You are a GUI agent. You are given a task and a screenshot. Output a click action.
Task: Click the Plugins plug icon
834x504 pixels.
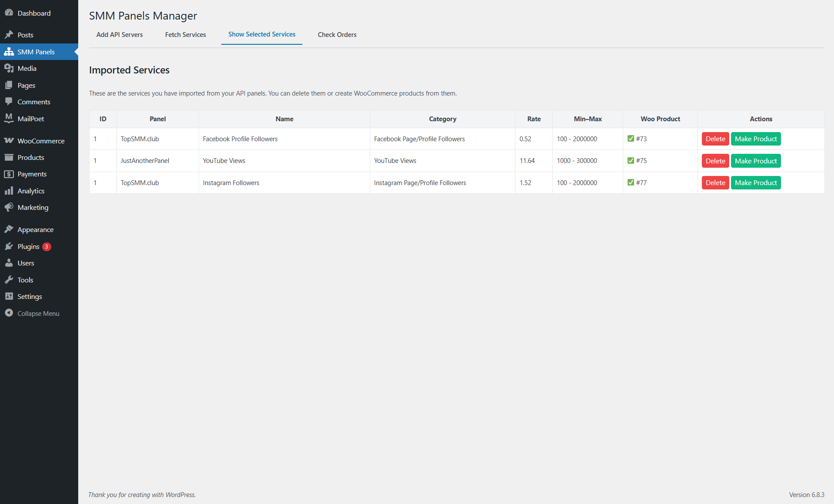pyautogui.click(x=9, y=246)
